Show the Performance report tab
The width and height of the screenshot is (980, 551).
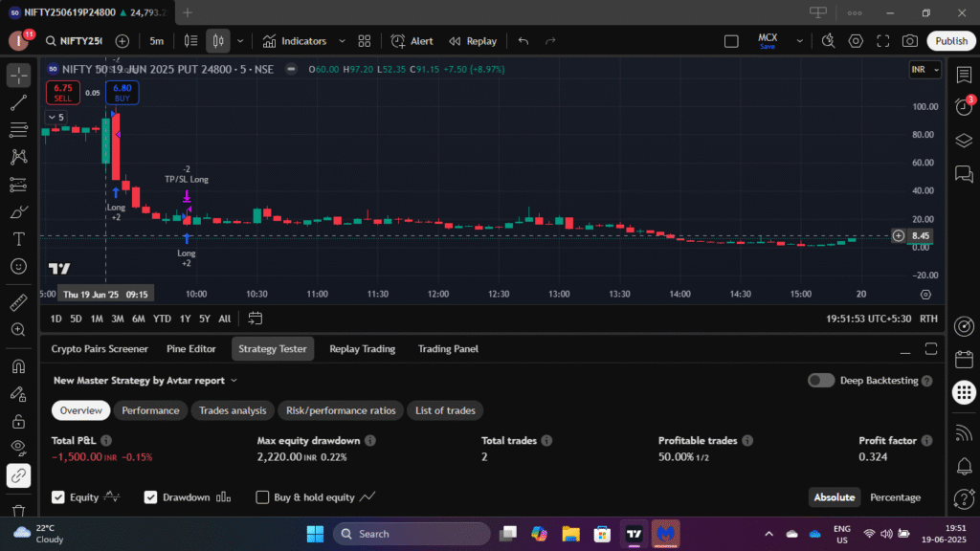tap(150, 410)
